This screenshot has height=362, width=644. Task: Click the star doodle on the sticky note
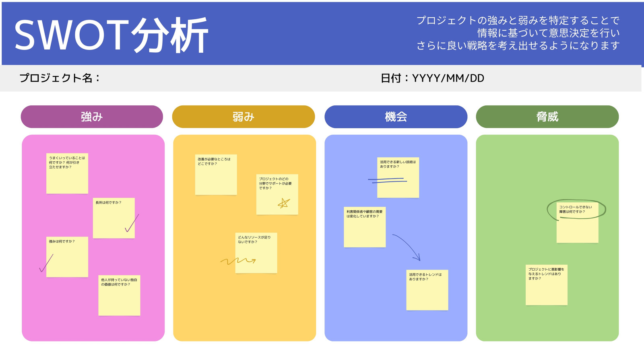[x=284, y=203]
